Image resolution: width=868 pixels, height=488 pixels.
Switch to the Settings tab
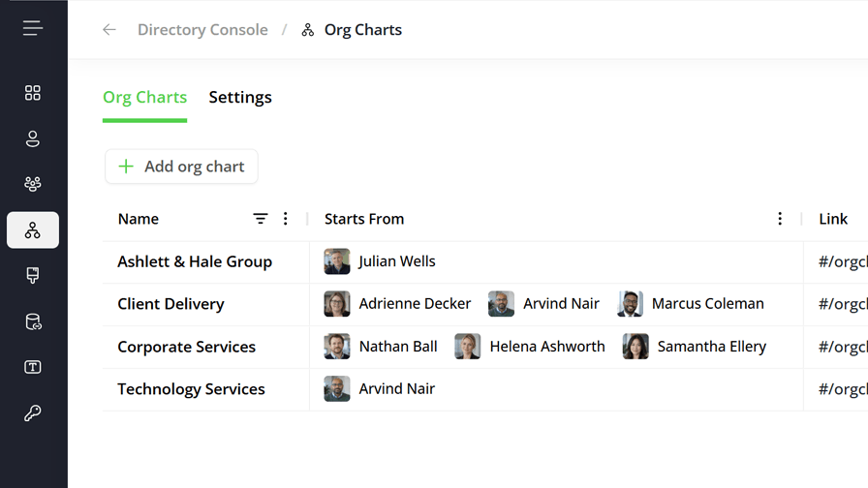[x=240, y=97]
